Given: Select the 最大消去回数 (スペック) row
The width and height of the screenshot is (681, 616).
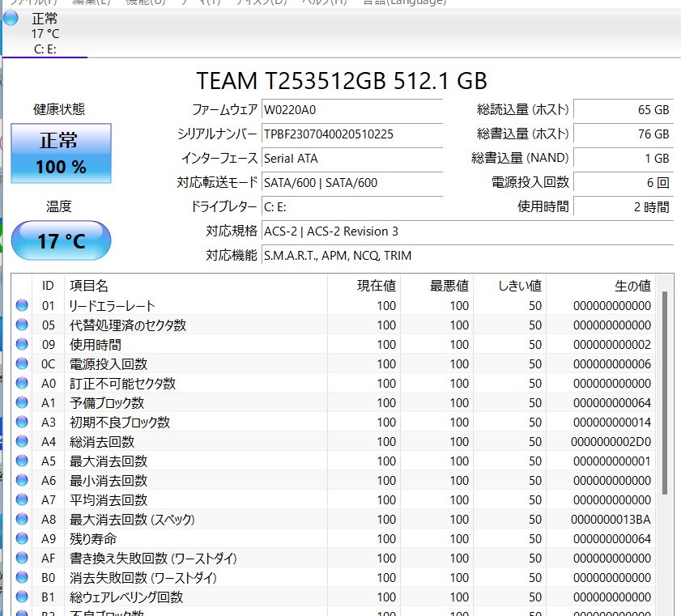Looking at the screenshot, I should click(x=243, y=520).
